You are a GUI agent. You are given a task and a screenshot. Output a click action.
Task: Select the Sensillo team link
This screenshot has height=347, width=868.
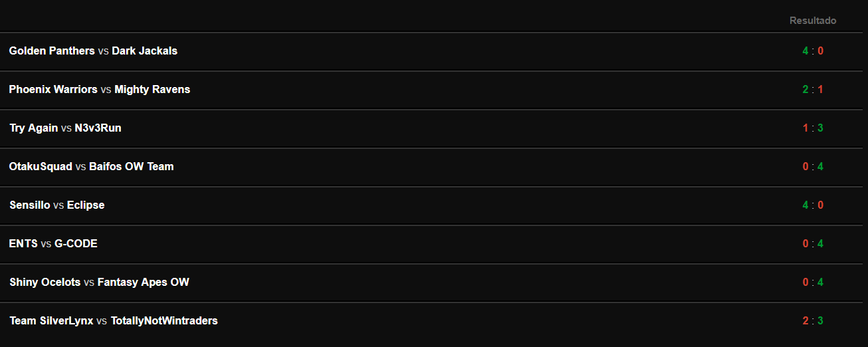pos(30,205)
